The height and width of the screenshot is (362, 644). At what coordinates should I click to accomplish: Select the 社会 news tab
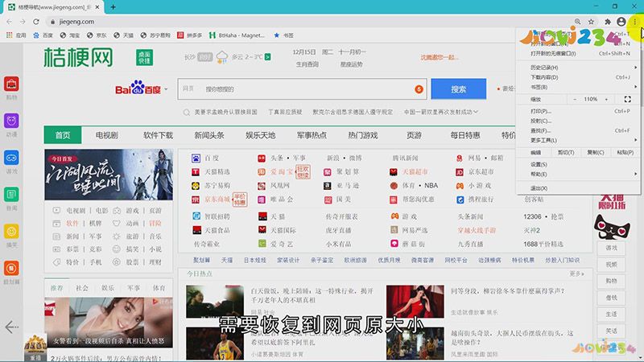(x=82, y=288)
